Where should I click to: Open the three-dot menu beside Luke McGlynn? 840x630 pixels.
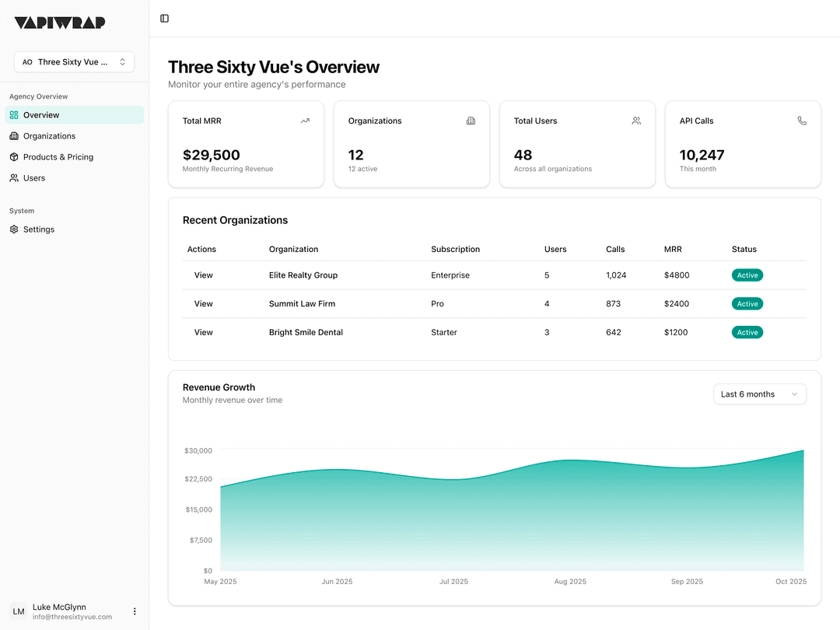pyautogui.click(x=135, y=611)
